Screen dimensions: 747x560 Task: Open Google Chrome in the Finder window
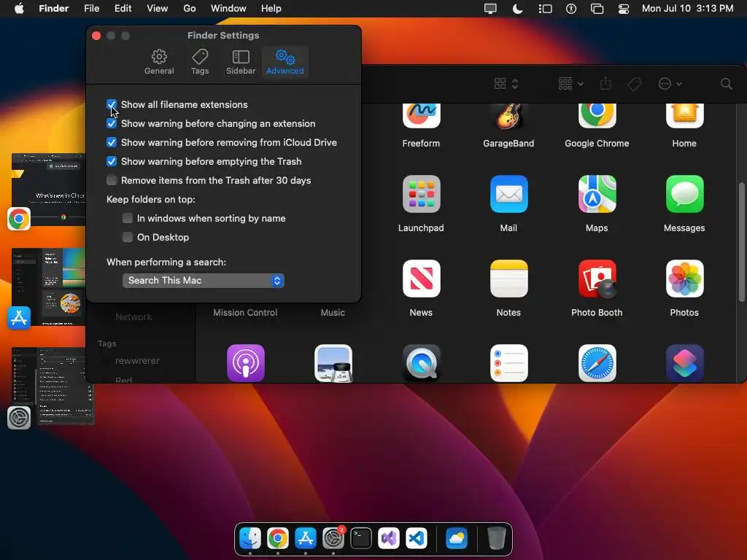(x=597, y=116)
